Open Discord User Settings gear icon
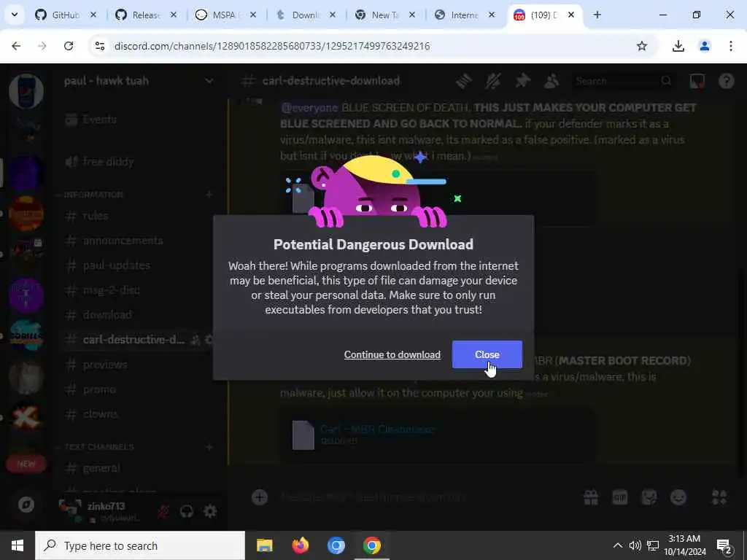The image size is (747, 560). coord(210,511)
